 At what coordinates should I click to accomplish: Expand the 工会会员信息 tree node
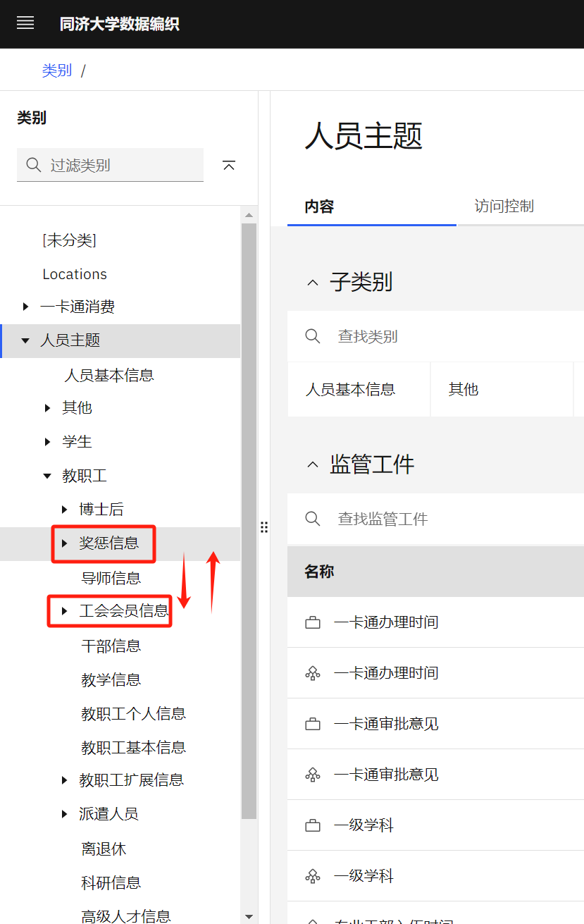pos(65,611)
